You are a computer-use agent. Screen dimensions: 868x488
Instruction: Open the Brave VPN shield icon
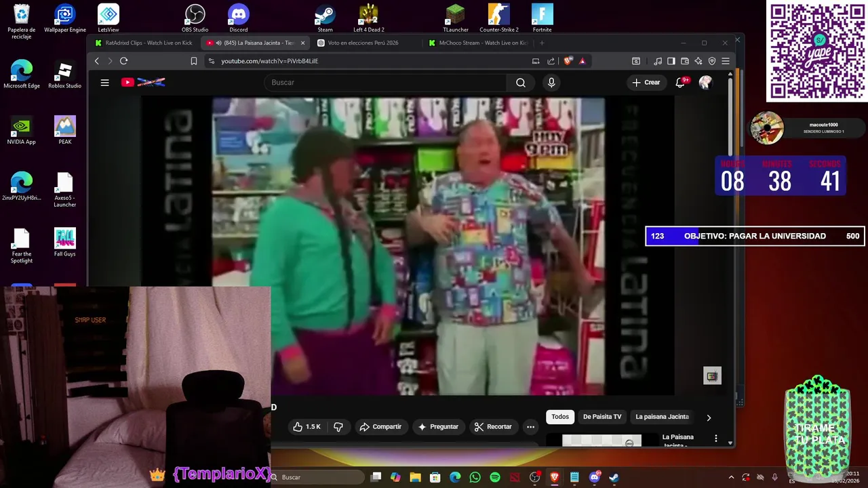coord(712,61)
